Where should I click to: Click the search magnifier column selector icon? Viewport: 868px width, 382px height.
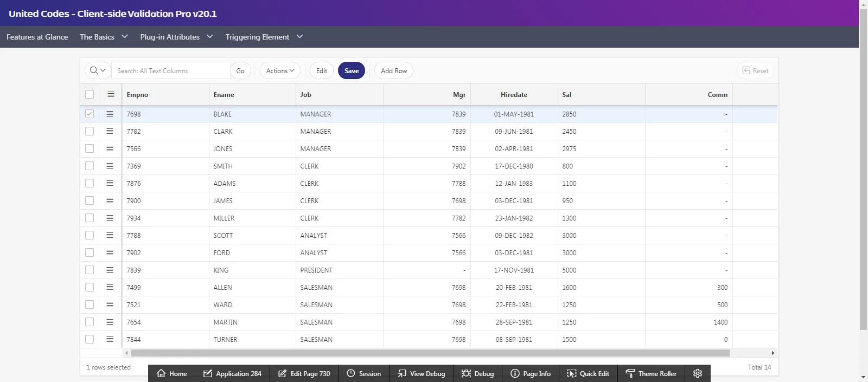[x=98, y=70]
